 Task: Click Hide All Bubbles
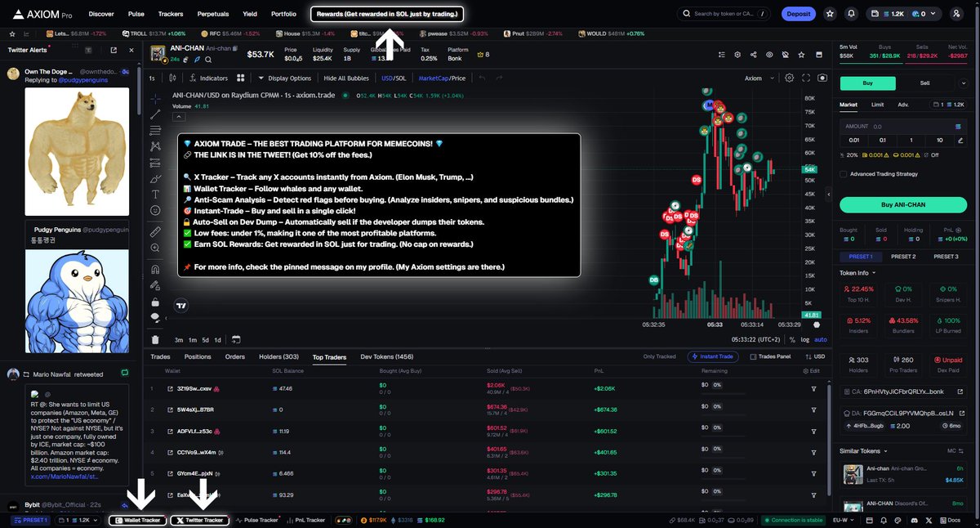(x=345, y=78)
